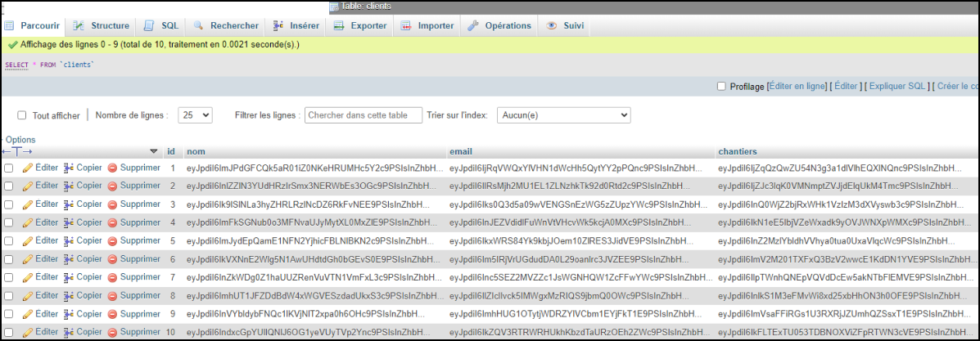Image resolution: width=980 pixels, height=341 pixels.
Task: Check the Tout afficher checkbox
Action: coord(22,115)
